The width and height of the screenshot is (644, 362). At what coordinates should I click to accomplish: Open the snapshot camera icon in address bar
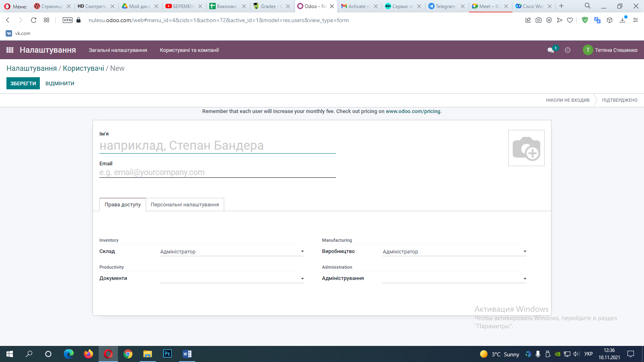point(539,20)
